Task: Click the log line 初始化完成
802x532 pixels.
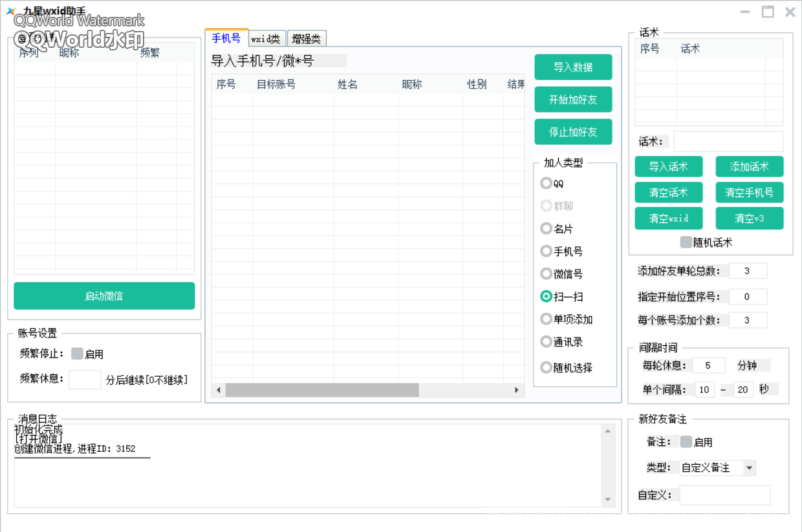Action: [39, 429]
